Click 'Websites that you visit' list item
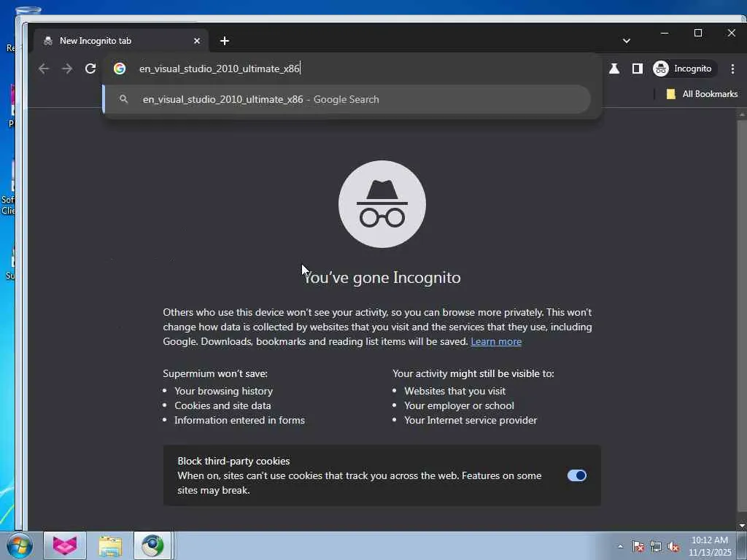The height and width of the screenshot is (560, 747). click(455, 391)
